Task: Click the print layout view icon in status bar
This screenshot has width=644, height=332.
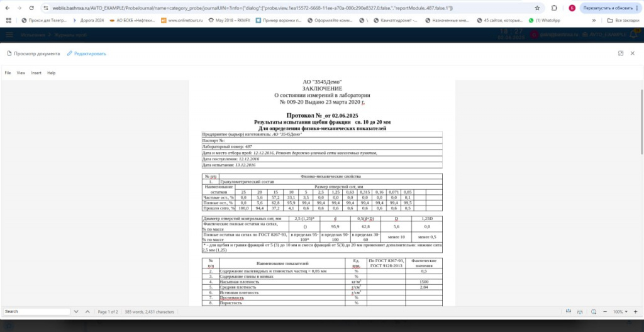Action: [580, 311]
